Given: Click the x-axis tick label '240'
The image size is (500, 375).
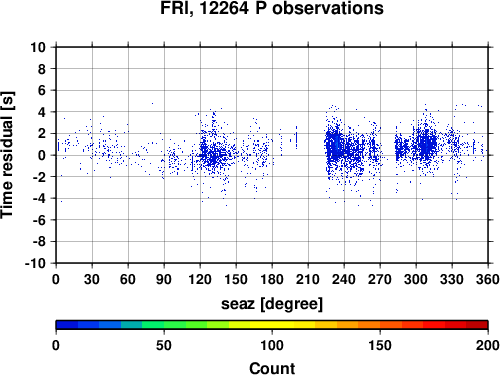Looking at the screenshot, I should (344, 279).
